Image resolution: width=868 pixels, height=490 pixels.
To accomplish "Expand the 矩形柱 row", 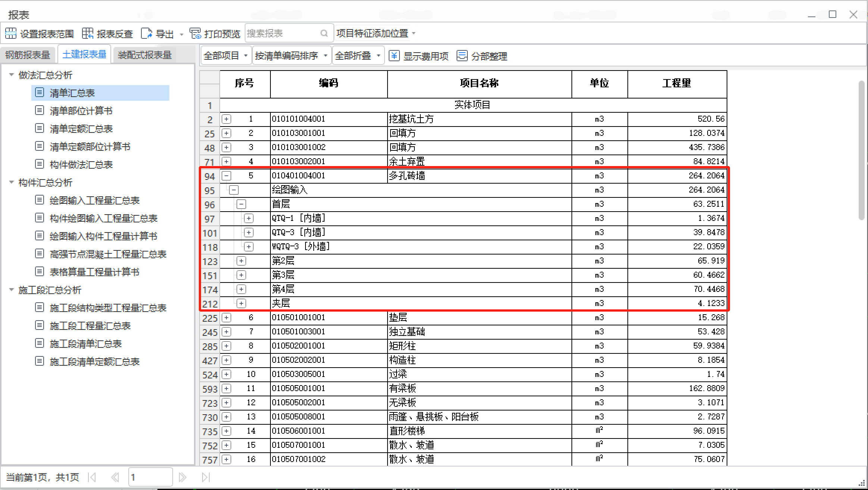I will click(x=226, y=346).
